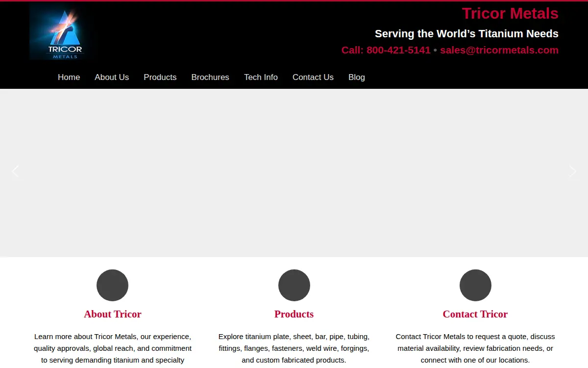Call the 800-421-5141 phone link
The image size is (588, 368).
386,50
